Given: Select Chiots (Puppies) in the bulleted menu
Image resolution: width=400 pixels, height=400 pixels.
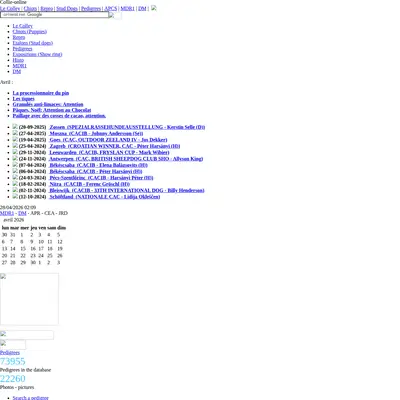Looking at the screenshot, I should (30, 32).
